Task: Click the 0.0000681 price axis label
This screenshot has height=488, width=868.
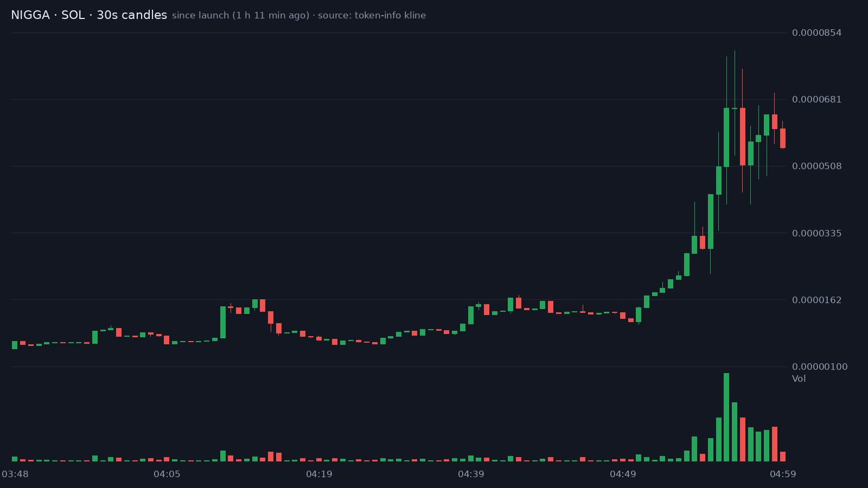Action: 816,99
